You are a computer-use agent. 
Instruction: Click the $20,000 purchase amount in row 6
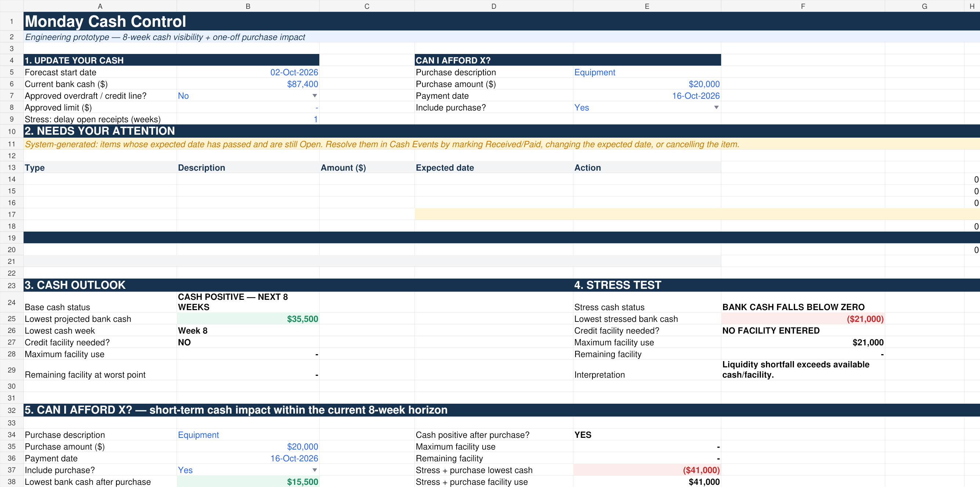[704, 84]
